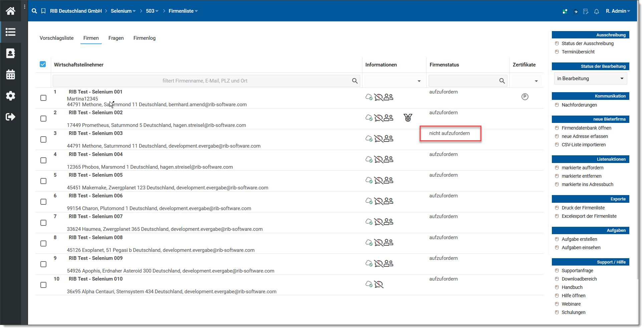This screenshot has width=644, height=330.
Task: Click cloud status icon for Selenium 005
Action: 369,180
